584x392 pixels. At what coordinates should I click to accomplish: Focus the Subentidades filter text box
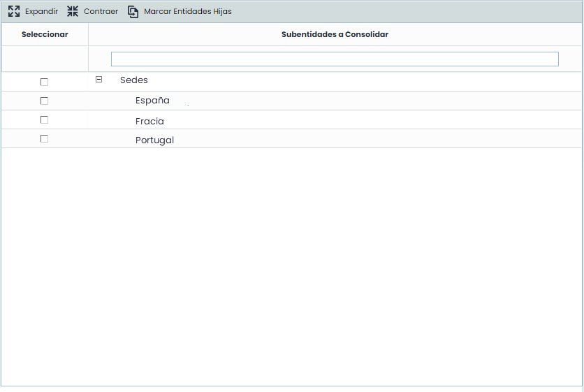pyautogui.click(x=335, y=59)
